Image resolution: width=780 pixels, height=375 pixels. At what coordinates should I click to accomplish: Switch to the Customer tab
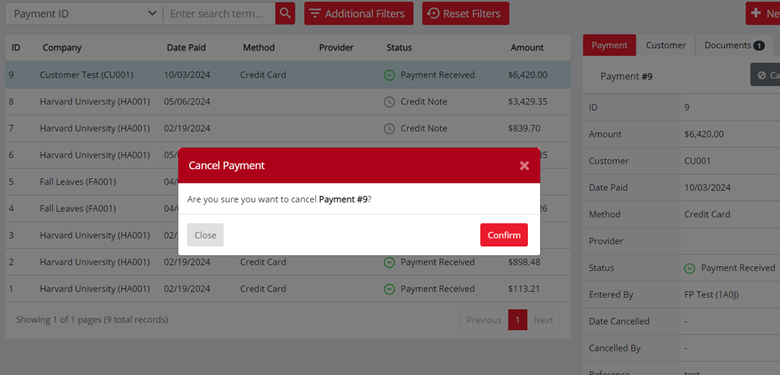click(666, 45)
